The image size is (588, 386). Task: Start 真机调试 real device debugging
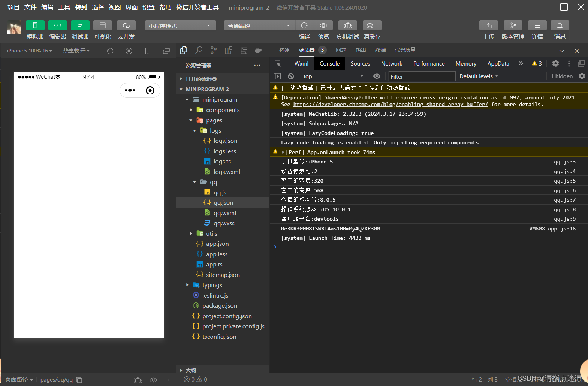pos(348,25)
